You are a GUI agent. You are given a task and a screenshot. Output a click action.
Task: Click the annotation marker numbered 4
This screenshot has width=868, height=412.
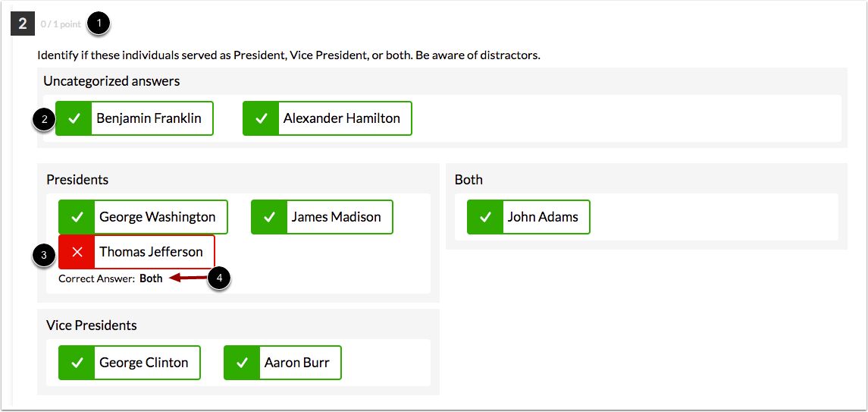tap(219, 278)
